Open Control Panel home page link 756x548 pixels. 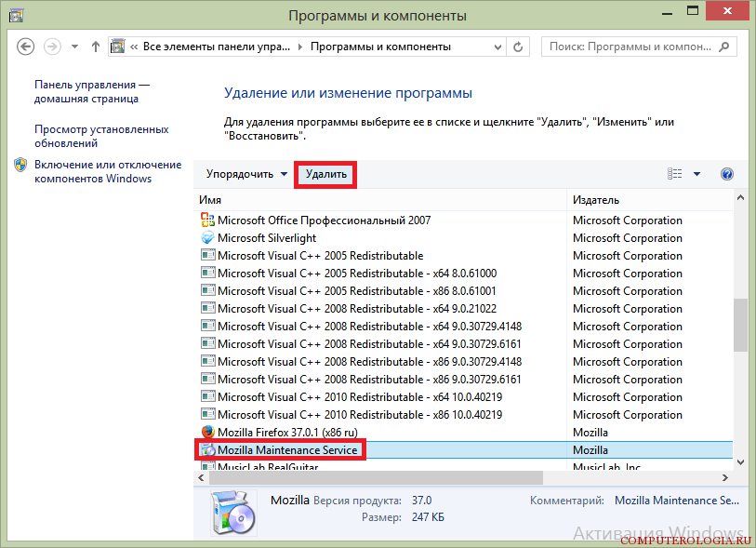tap(92, 92)
